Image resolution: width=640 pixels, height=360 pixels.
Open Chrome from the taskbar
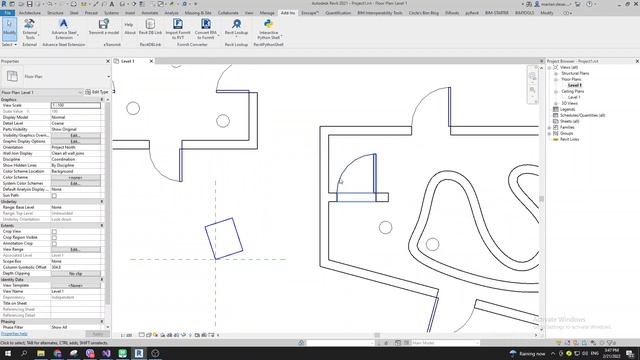[57, 353]
